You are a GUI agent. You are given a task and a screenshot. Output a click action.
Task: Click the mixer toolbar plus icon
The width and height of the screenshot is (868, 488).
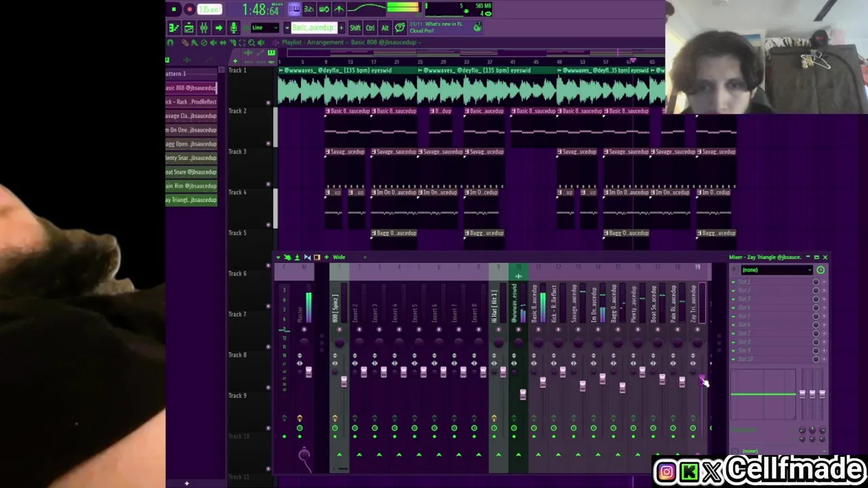click(327, 258)
